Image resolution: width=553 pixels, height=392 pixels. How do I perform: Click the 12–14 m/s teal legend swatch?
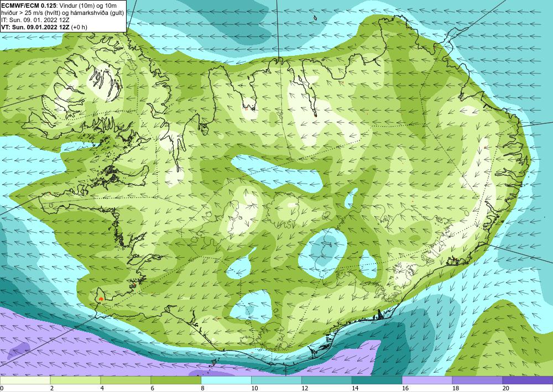click(x=327, y=380)
